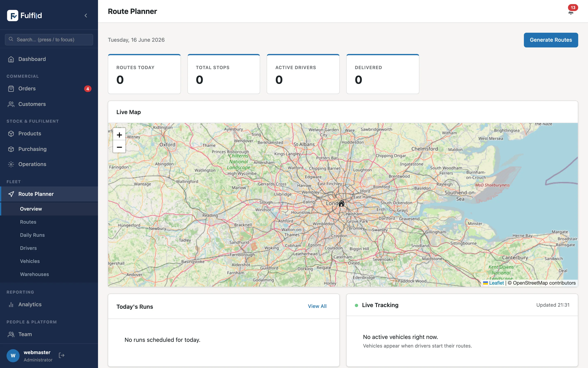Image resolution: width=588 pixels, height=368 pixels.
Task: Open the Operations gear icon
Action: pyautogui.click(x=11, y=164)
